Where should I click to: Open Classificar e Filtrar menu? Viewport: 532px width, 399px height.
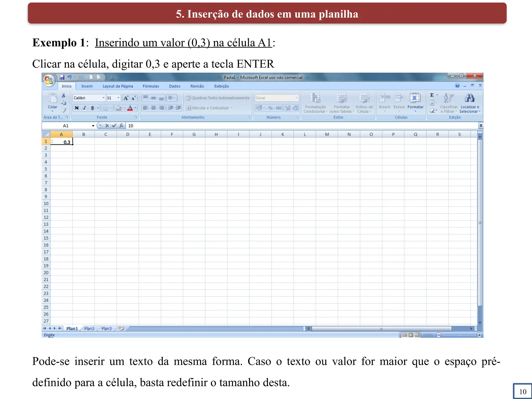click(x=449, y=103)
